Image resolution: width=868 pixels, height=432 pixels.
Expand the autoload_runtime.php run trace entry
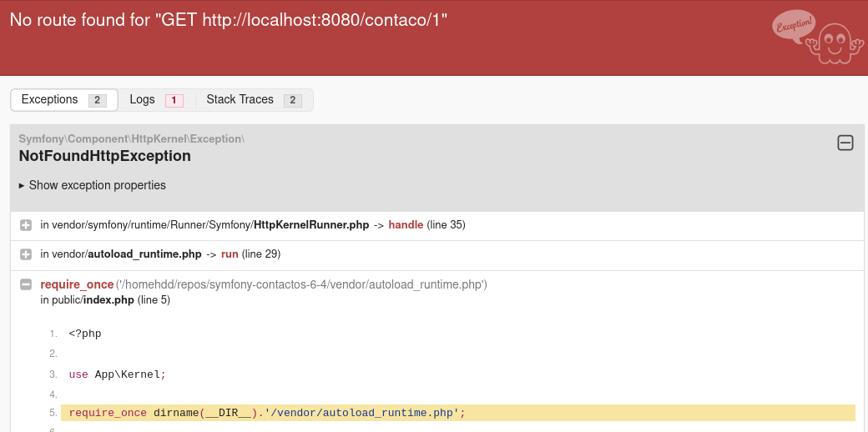[x=26, y=254]
